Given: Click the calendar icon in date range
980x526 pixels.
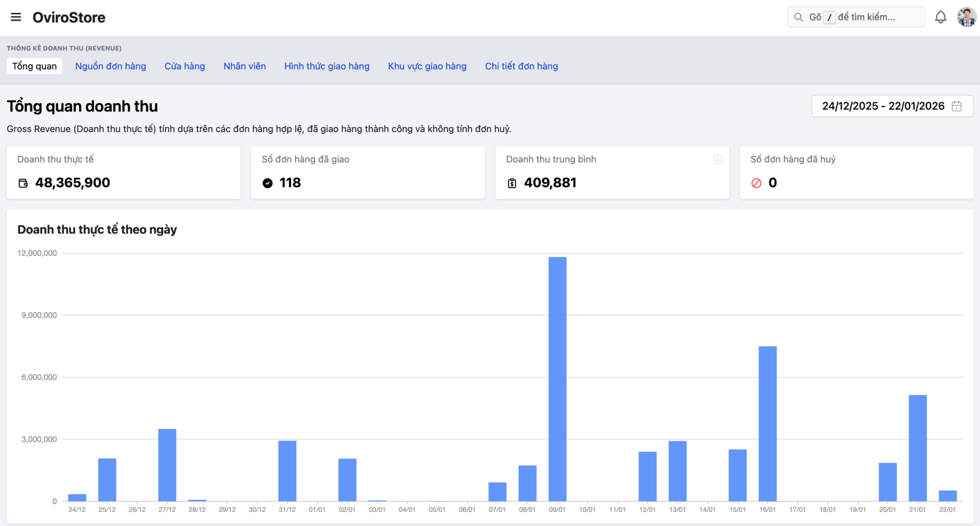Looking at the screenshot, I should [x=956, y=106].
